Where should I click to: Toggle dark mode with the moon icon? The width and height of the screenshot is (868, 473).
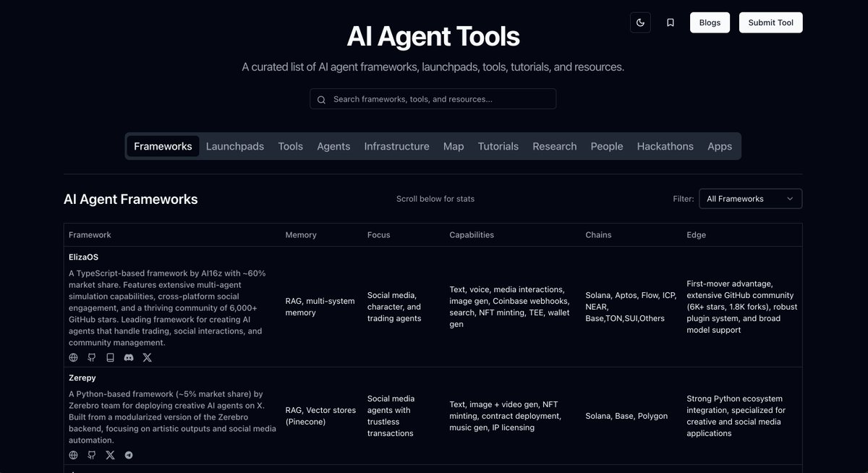click(640, 22)
